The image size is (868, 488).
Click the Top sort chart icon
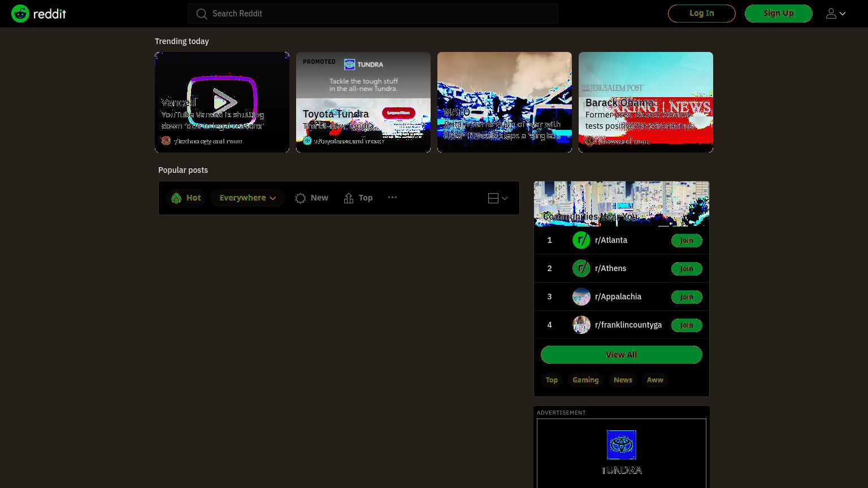click(x=349, y=198)
